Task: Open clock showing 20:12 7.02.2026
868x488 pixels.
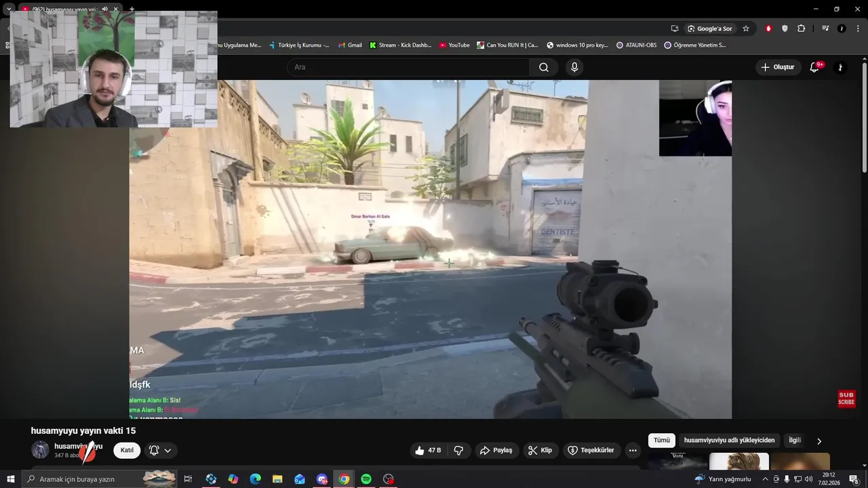Action: tap(829, 479)
